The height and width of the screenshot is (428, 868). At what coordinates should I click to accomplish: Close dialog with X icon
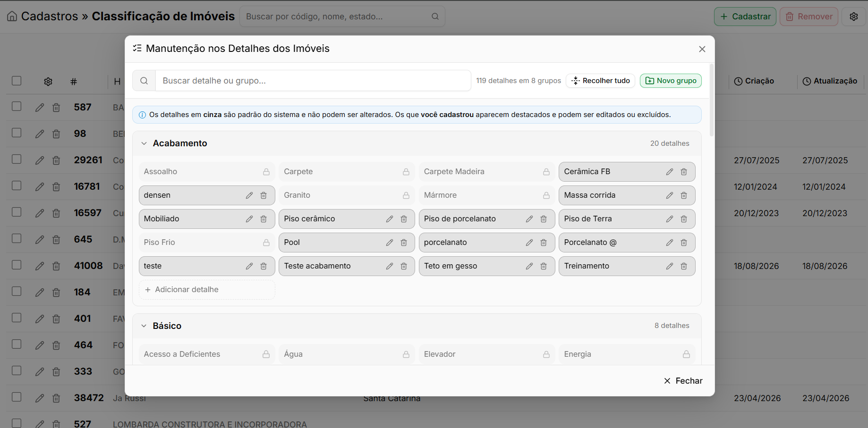pyautogui.click(x=702, y=49)
